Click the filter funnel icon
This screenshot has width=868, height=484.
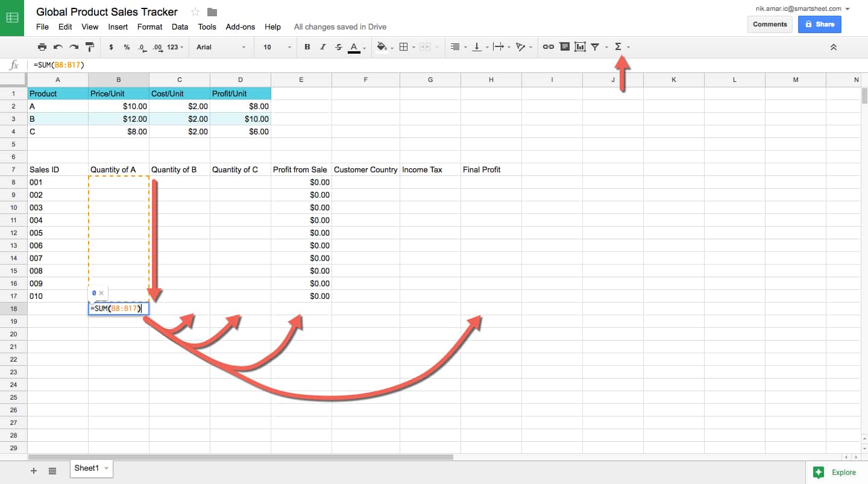[595, 47]
